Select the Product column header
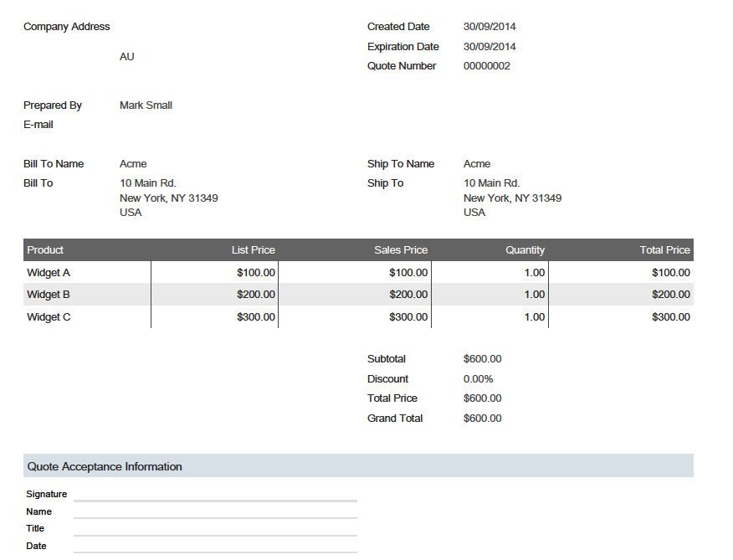The image size is (733, 560). point(45,249)
